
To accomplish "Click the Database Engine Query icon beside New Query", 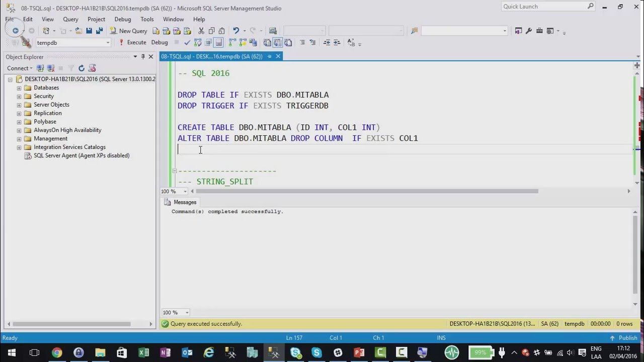I will pos(156,31).
